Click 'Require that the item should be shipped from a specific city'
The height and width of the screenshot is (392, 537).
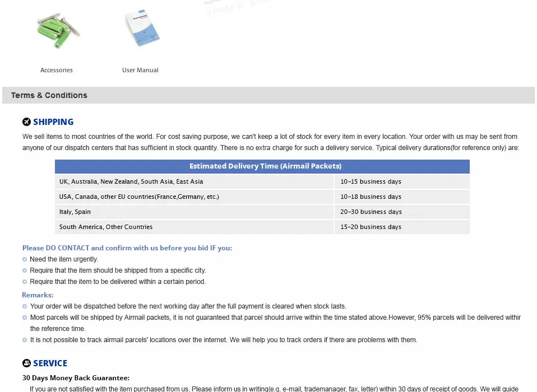(x=118, y=270)
